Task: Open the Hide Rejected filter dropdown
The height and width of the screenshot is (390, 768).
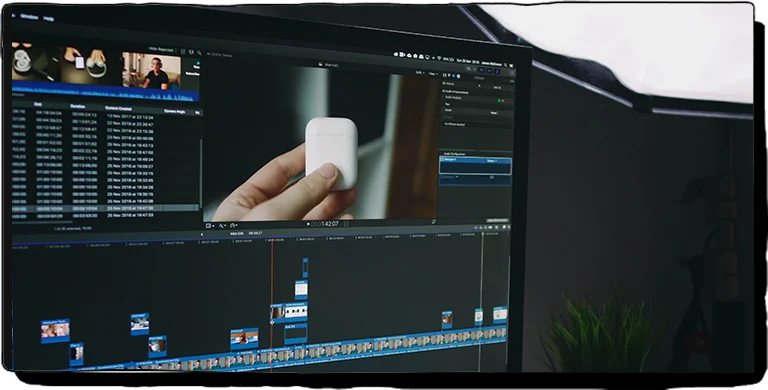Action: pyautogui.click(x=163, y=49)
